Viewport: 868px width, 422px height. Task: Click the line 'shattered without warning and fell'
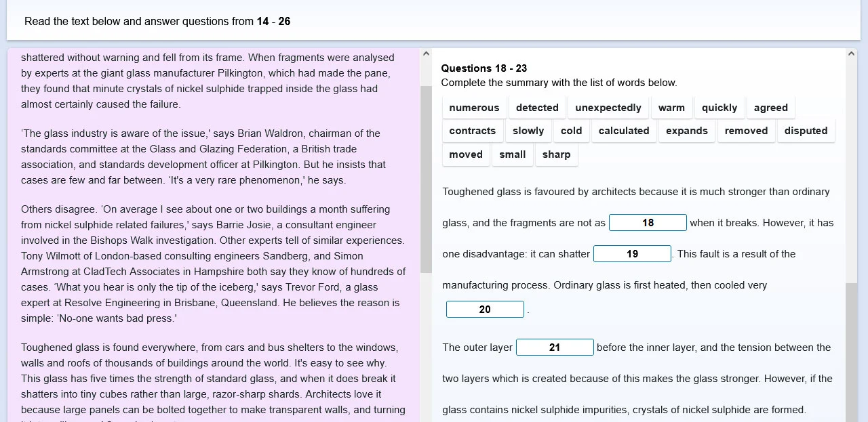(208, 58)
